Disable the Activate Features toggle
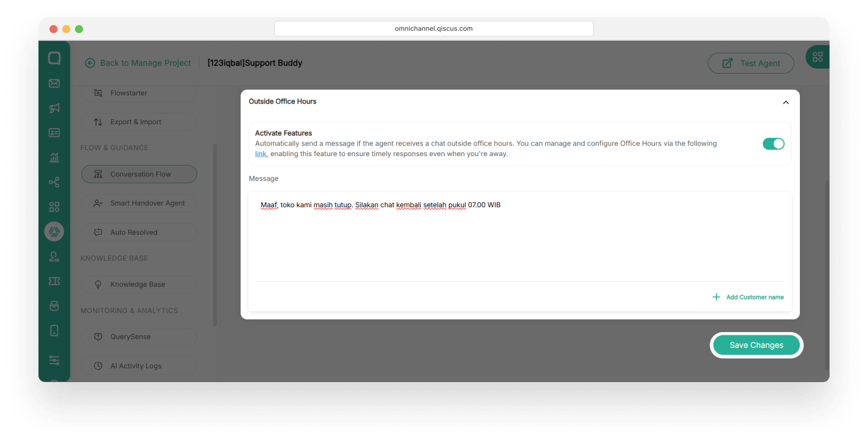The height and width of the screenshot is (442, 868). [x=773, y=144]
